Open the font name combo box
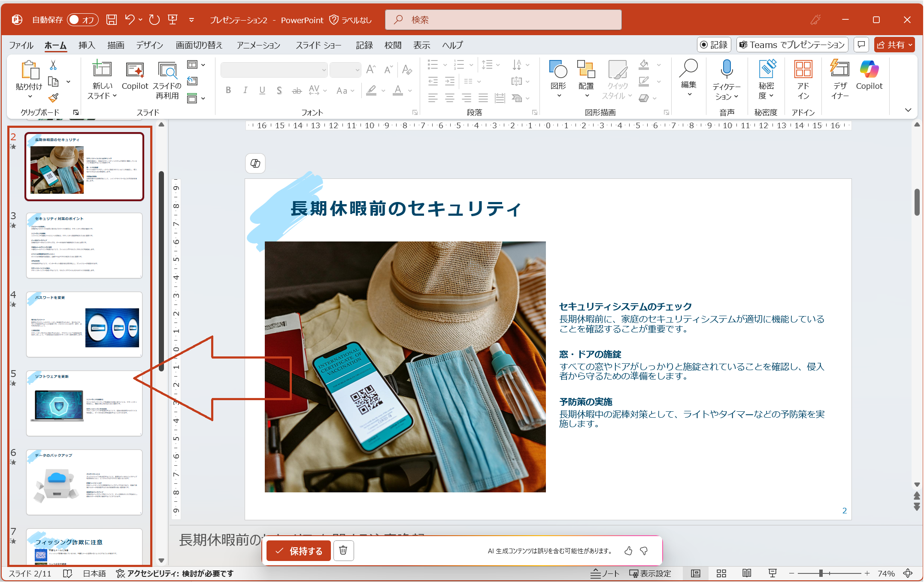This screenshot has width=924, height=582. click(x=274, y=69)
